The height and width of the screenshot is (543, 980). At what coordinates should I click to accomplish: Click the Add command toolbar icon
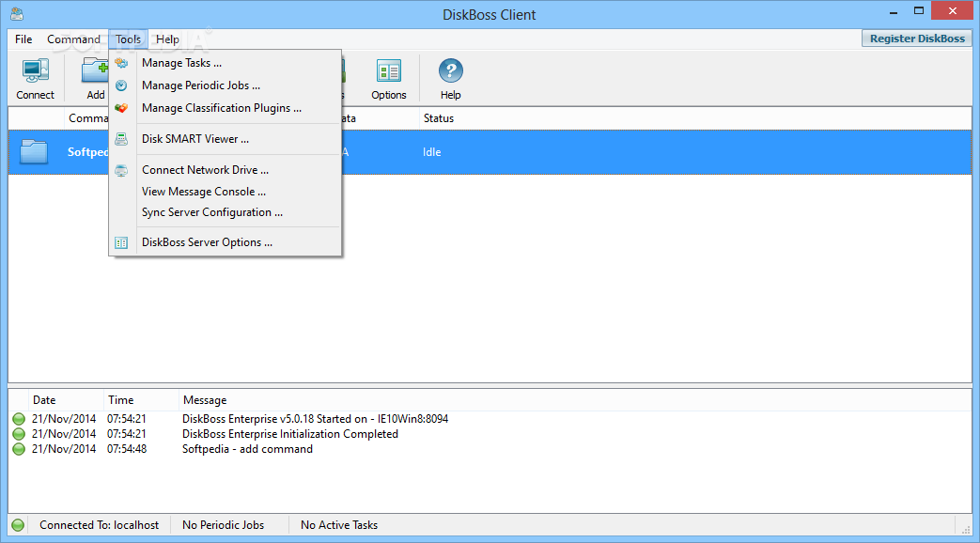95,70
